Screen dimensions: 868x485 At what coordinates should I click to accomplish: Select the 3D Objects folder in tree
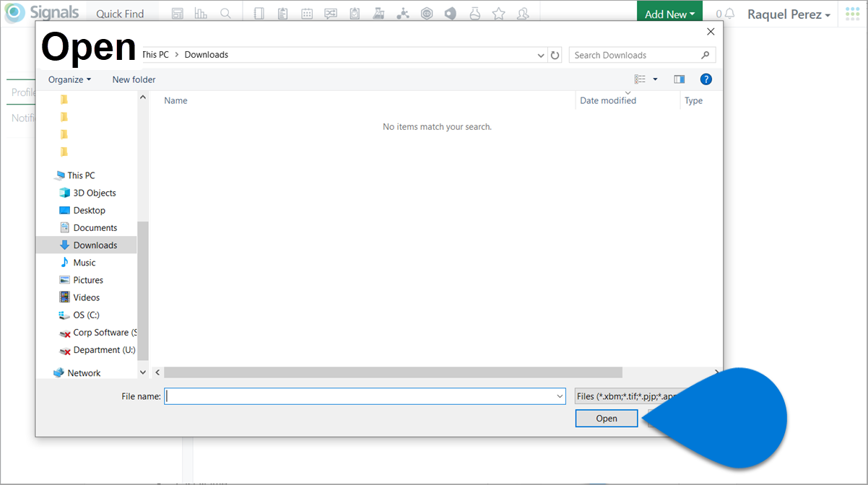click(95, 193)
